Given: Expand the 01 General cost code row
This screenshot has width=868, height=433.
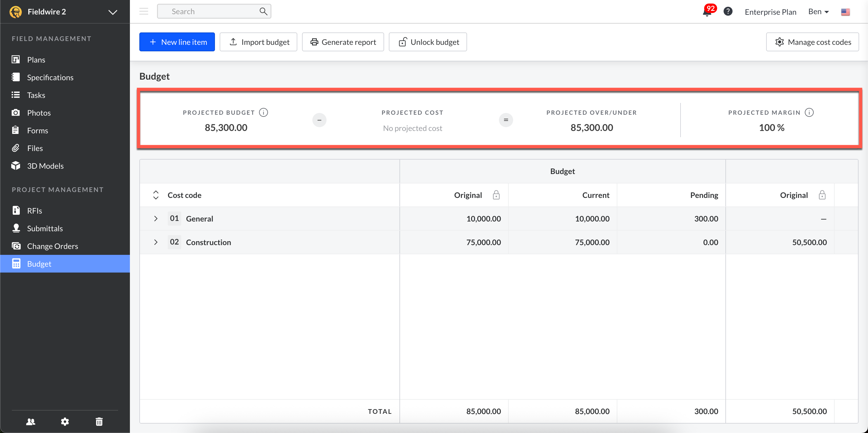Looking at the screenshot, I should [x=156, y=219].
